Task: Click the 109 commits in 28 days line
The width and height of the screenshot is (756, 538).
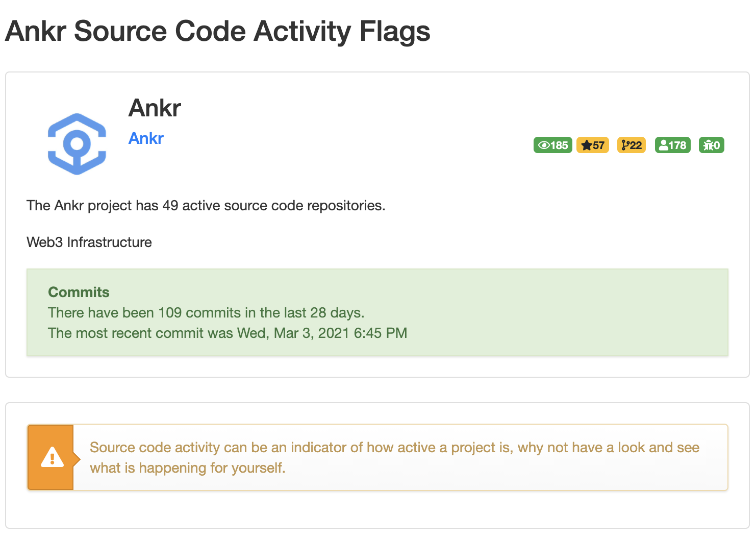Action: [206, 312]
